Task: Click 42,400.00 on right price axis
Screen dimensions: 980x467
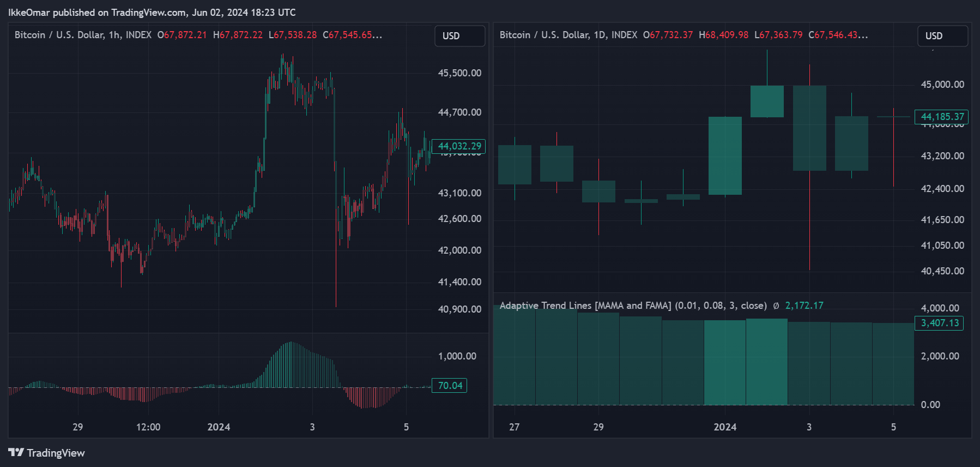Action: [x=942, y=189]
